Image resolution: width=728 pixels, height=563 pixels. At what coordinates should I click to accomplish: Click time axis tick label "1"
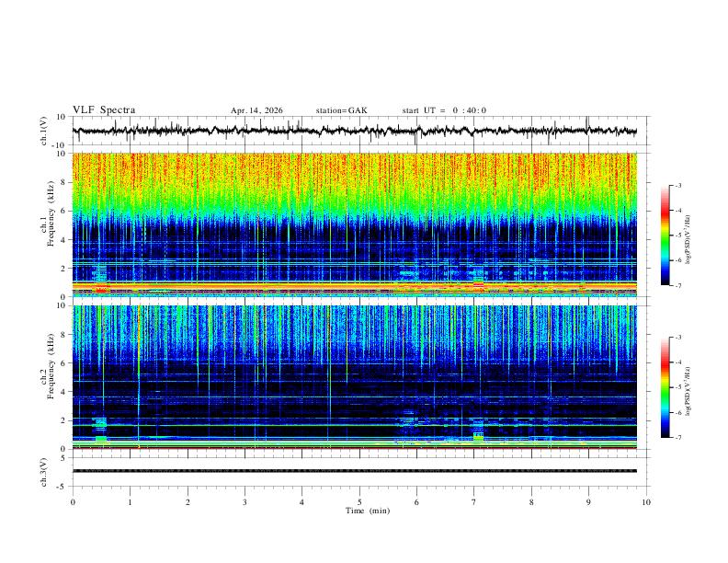point(130,502)
